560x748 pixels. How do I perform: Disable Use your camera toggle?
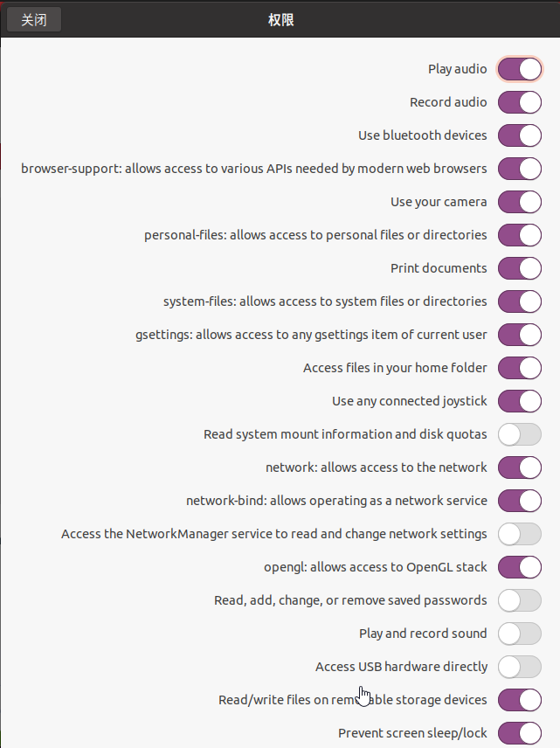[x=520, y=202]
